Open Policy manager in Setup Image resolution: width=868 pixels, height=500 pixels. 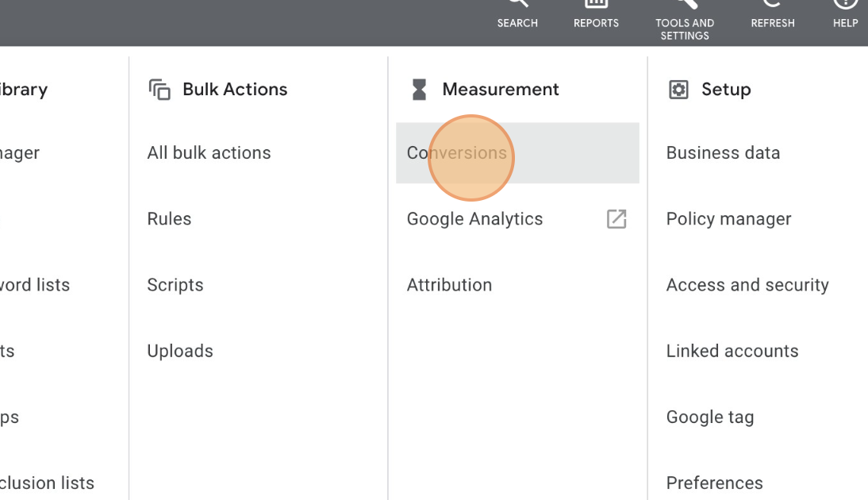point(728,219)
